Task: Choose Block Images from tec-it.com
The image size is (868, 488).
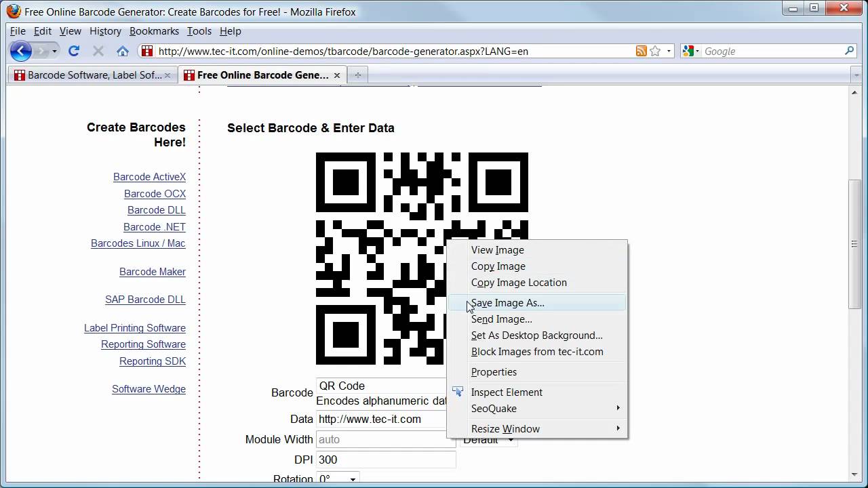Action: (x=537, y=352)
